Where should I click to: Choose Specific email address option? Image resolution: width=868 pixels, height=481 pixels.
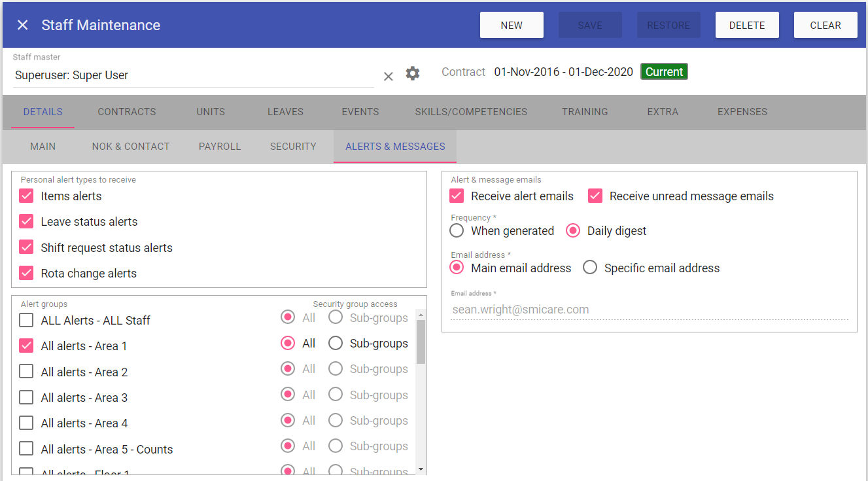tap(590, 268)
